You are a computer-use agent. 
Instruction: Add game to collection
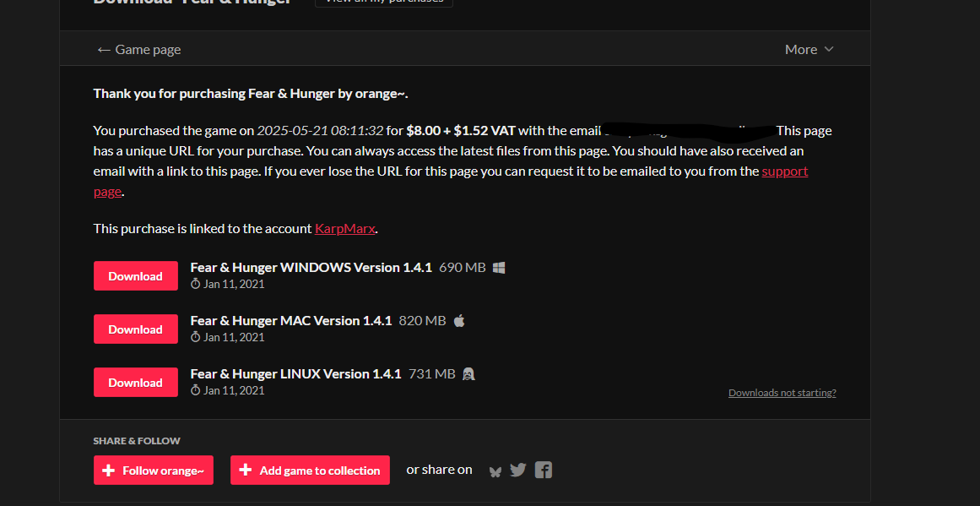click(x=310, y=471)
